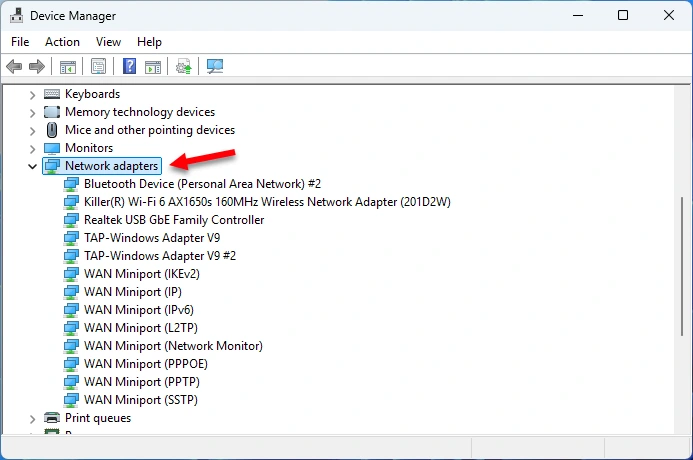Click icon beside Bluetooth Device (Personal Area Network) #2

(71, 184)
